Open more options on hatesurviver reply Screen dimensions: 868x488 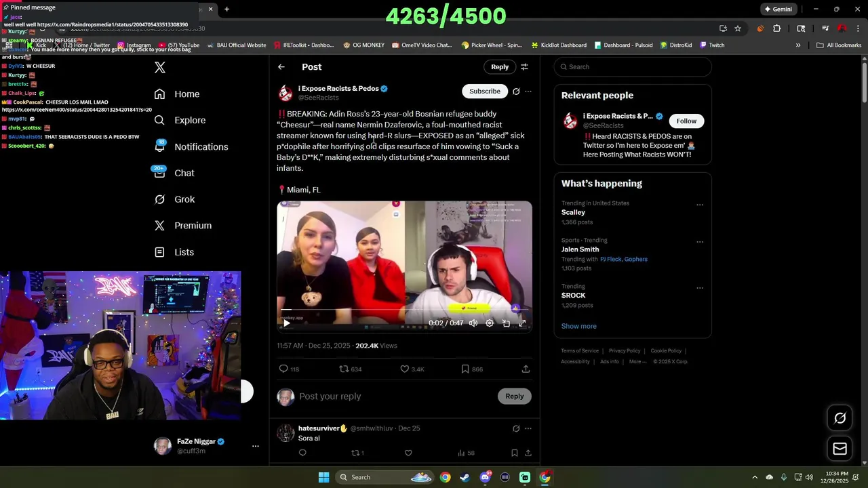click(528, 428)
